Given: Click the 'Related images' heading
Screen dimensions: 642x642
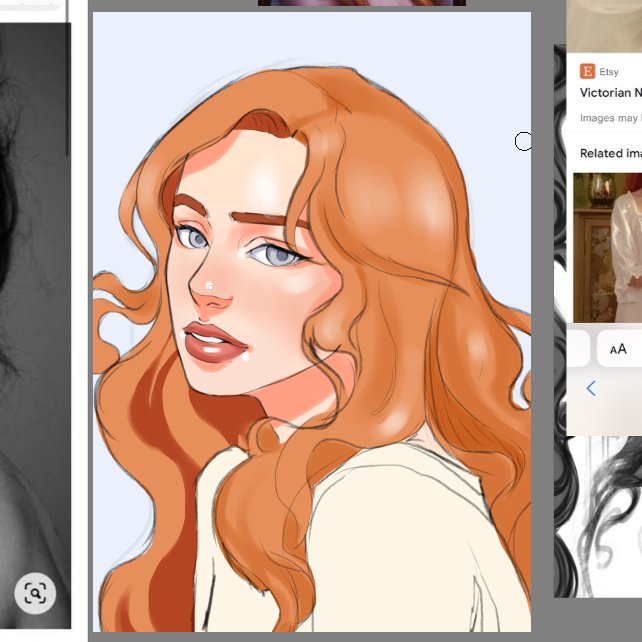Looking at the screenshot, I should [x=610, y=153].
